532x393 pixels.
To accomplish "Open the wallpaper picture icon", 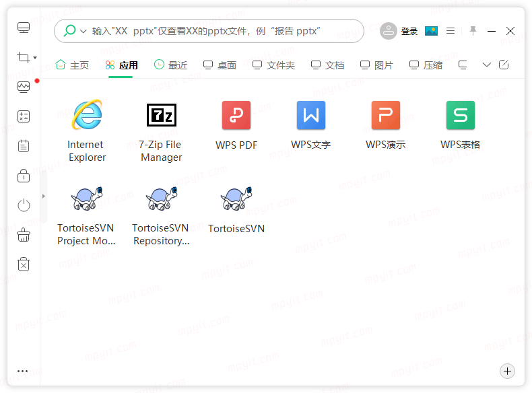I will (x=431, y=31).
